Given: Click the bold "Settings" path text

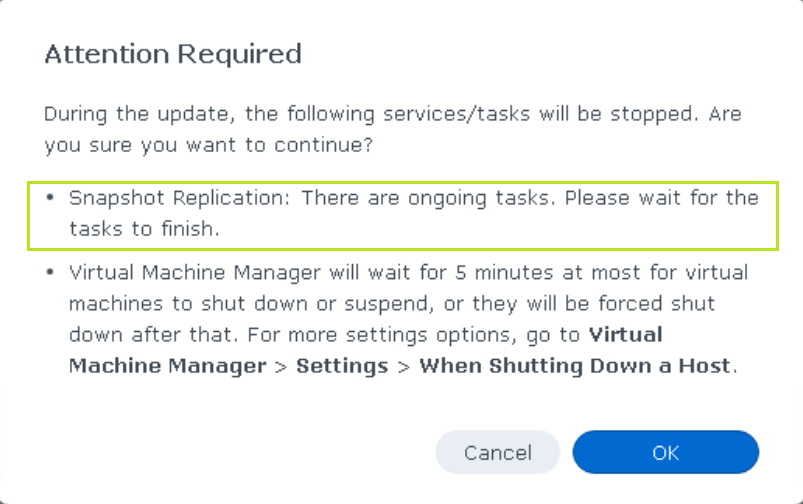Looking at the screenshot, I should (x=341, y=365).
